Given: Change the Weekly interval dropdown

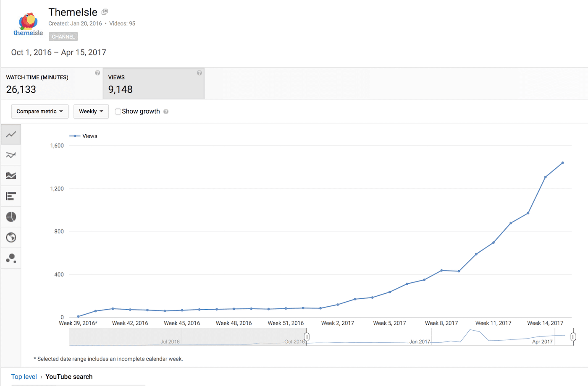Looking at the screenshot, I should (x=91, y=111).
